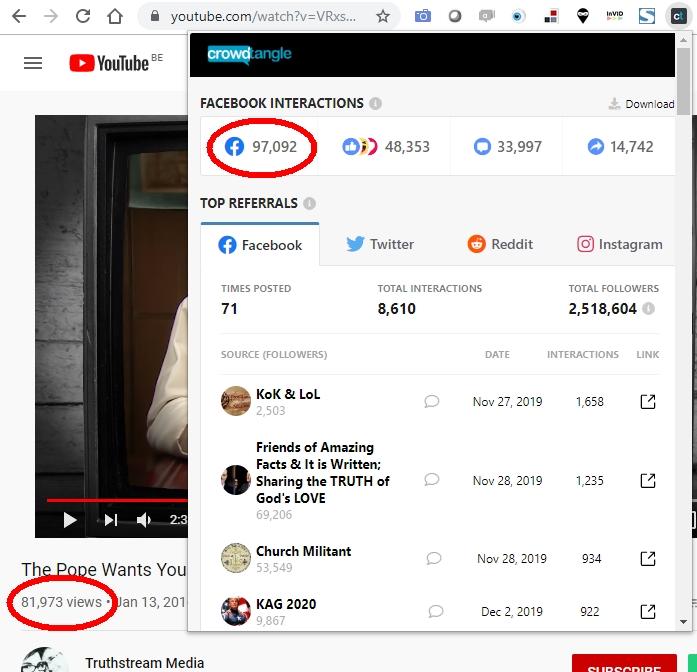Open the black mask-face extension icon
Image resolution: width=697 pixels, height=672 pixels.
(x=582, y=16)
